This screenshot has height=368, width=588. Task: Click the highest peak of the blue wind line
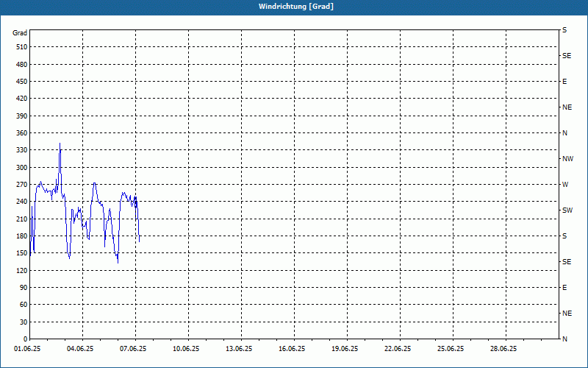tap(60, 144)
